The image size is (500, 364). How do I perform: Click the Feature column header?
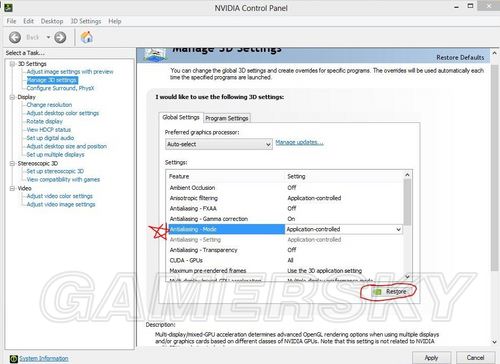[225, 176]
